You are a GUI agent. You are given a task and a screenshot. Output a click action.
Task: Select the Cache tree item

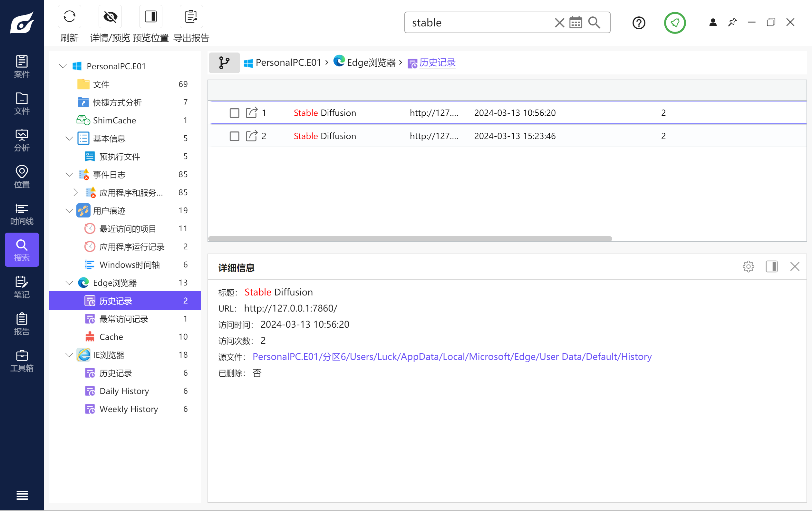(x=125, y=337)
